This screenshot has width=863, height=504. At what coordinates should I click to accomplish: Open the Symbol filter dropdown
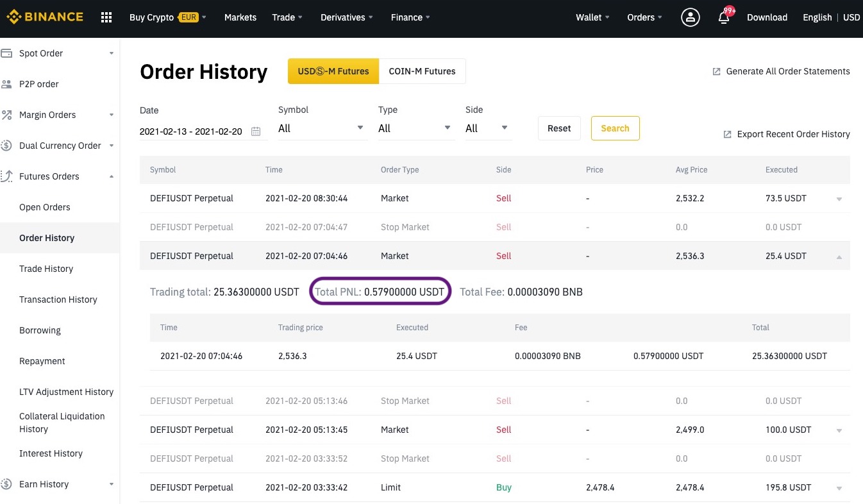click(x=323, y=128)
